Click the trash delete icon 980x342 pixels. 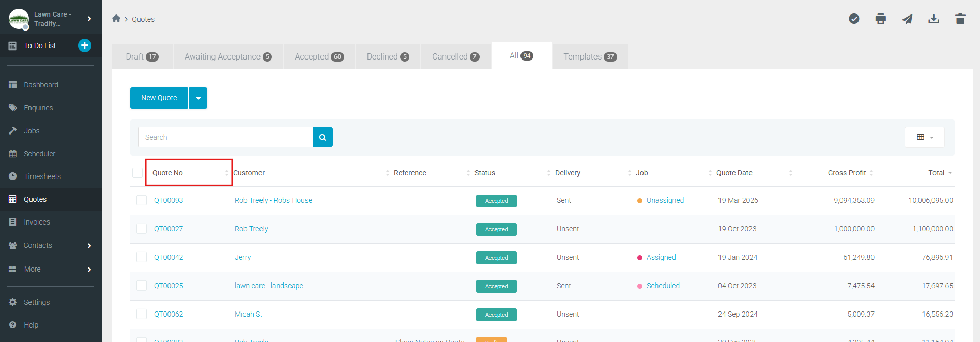point(960,19)
